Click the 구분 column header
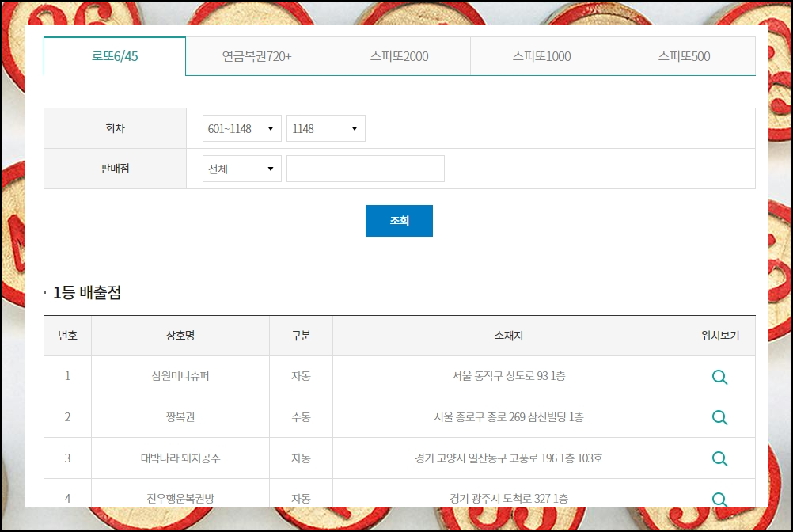Image resolution: width=793 pixels, height=532 pixels. 301,336
